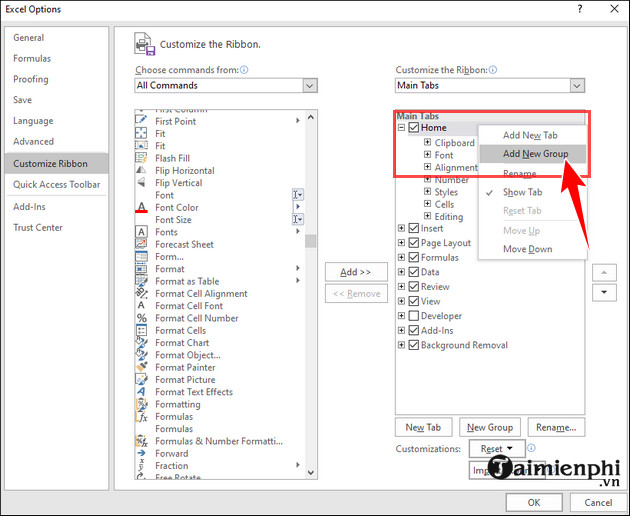Uncheck the Review tab checkbox
630x516 pixels.
(x=413, y=287)
